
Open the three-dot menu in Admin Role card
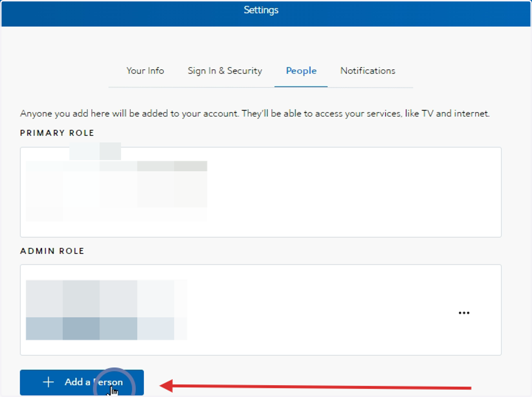click(464, 313)
